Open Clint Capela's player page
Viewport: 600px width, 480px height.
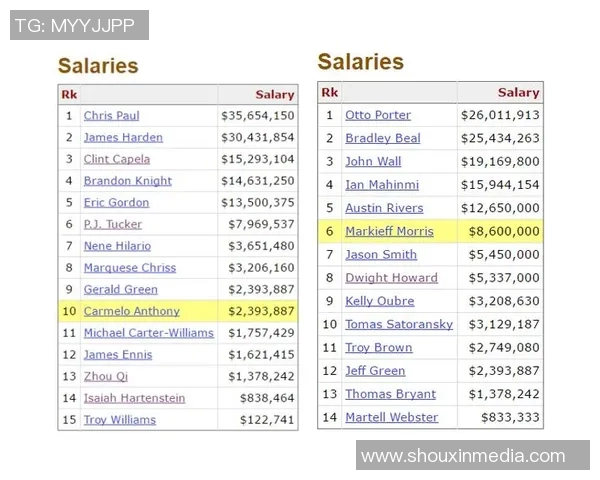tap(117, 159)
